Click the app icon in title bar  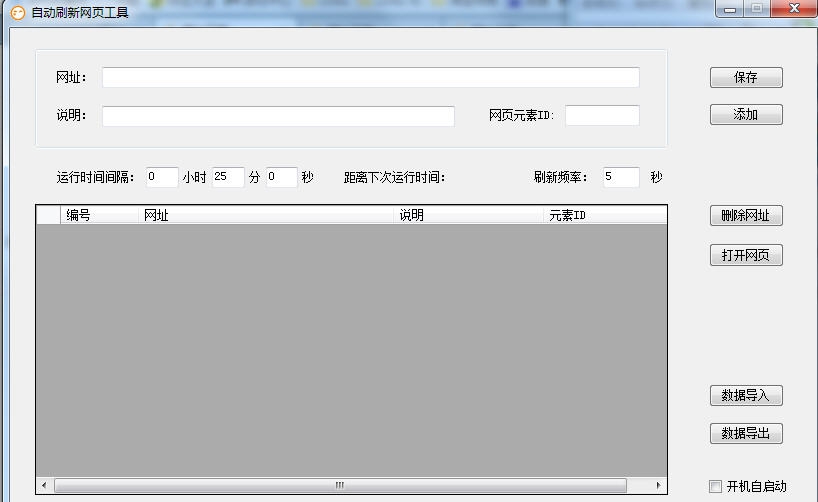18,13
